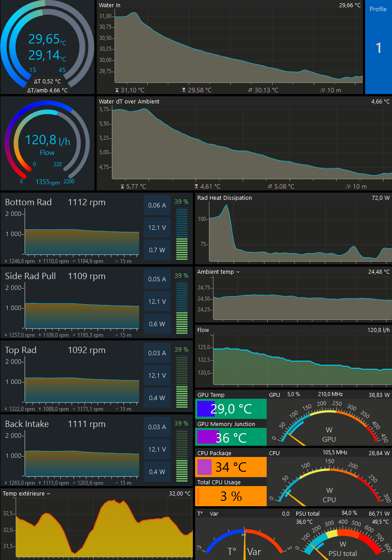Click the dT chart's 10 m timespan
Viewport: 392px width, 560px height.
click(x=360, y=186)
